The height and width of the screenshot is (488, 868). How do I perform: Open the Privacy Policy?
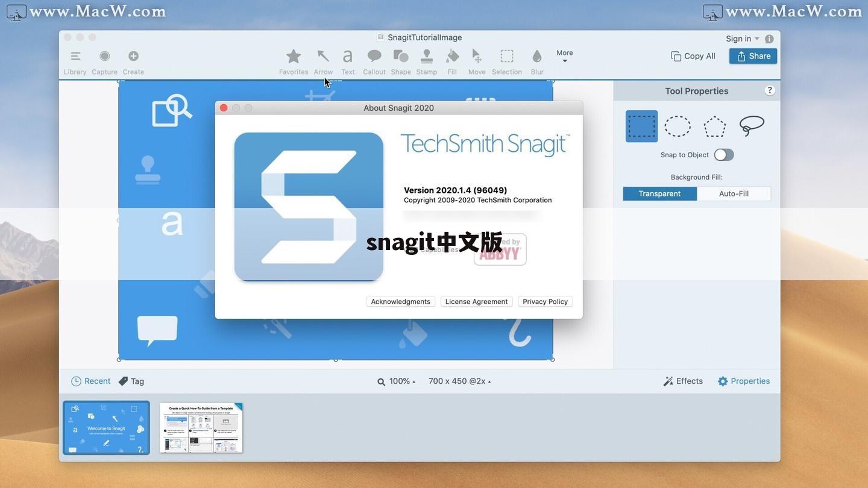(546, 301)
